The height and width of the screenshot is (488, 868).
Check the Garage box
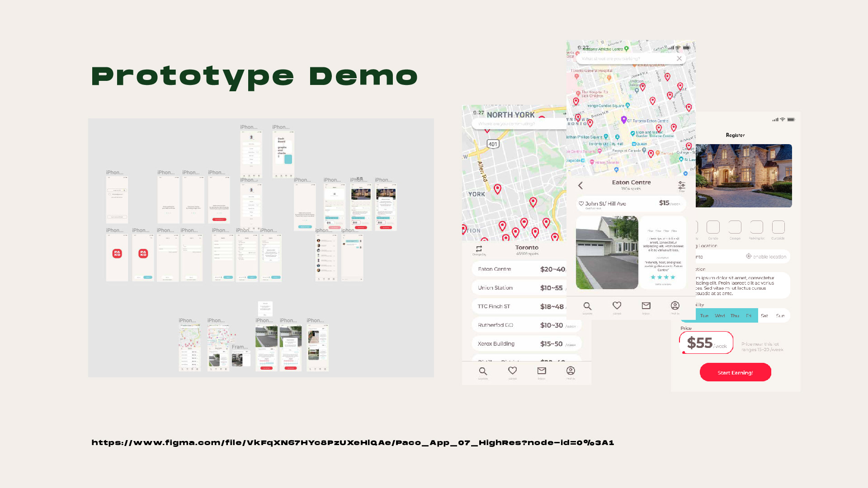(735, 227)
